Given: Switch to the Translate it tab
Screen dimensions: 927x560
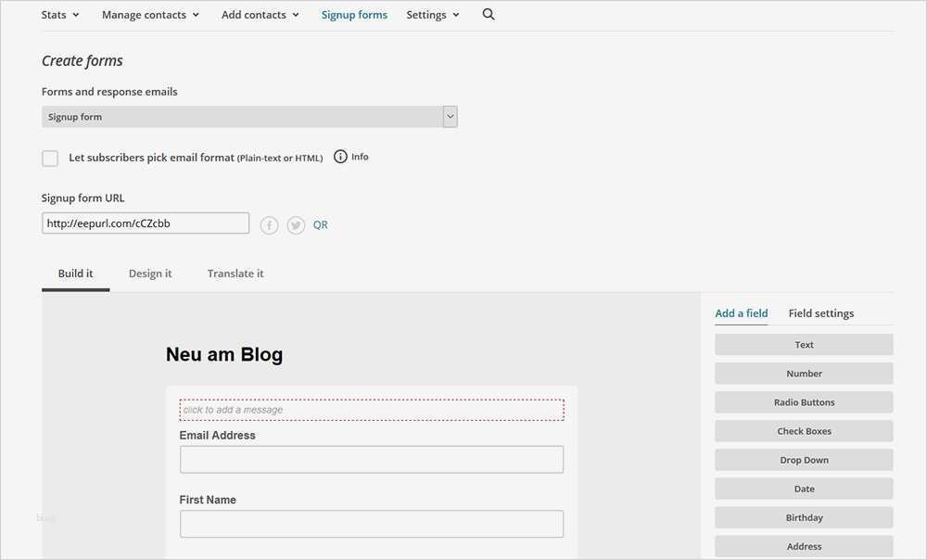Looking at the screenshot, I should click(x=235, y=274).
